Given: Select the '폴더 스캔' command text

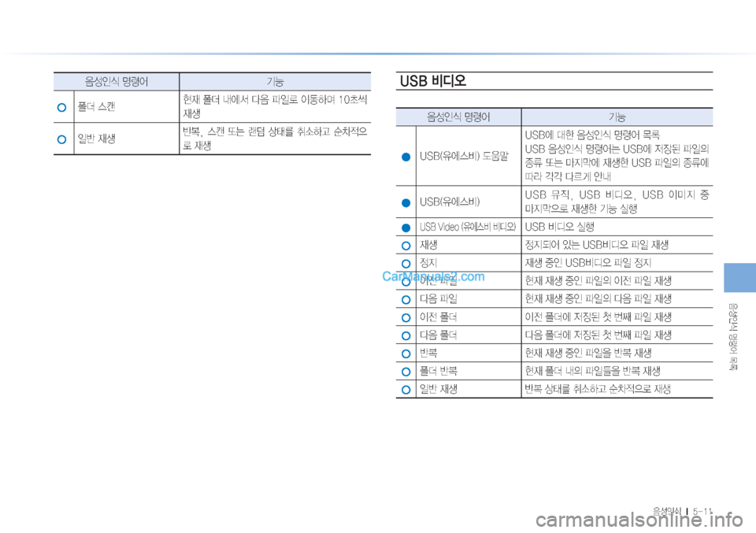Looking at the screenshot, I should click(x=96, y=106).
